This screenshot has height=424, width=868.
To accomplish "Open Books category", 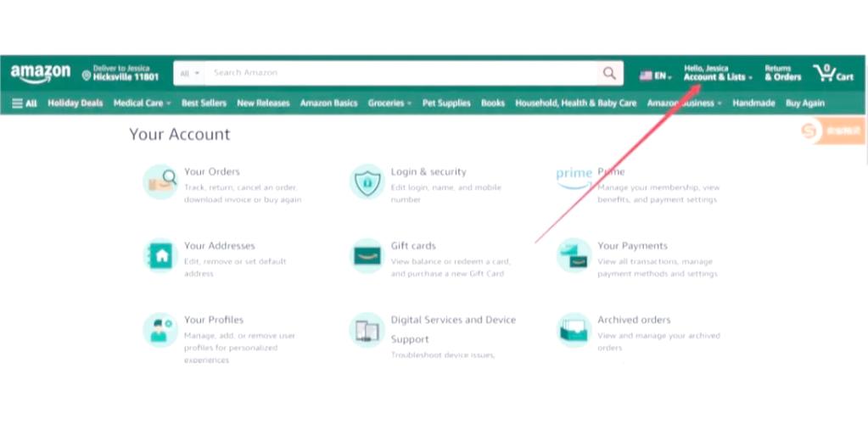I will [493, 103].
